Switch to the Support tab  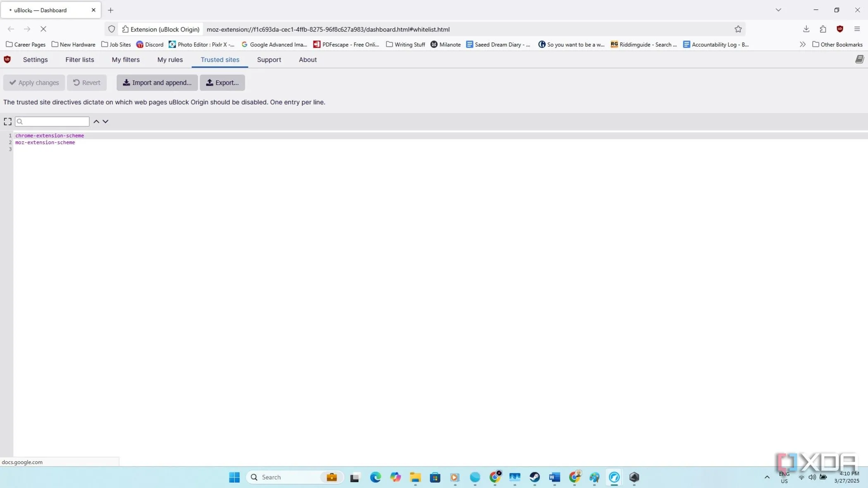[269, 60]
